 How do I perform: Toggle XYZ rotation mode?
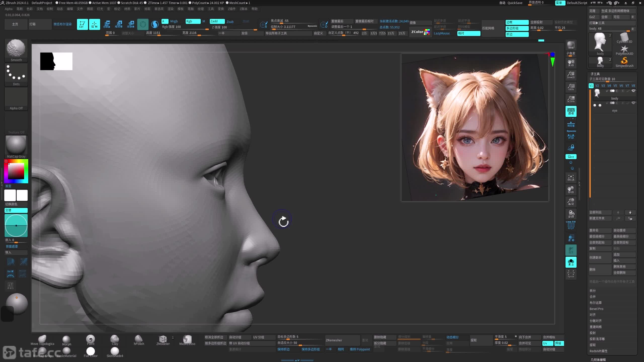point(571,157)
